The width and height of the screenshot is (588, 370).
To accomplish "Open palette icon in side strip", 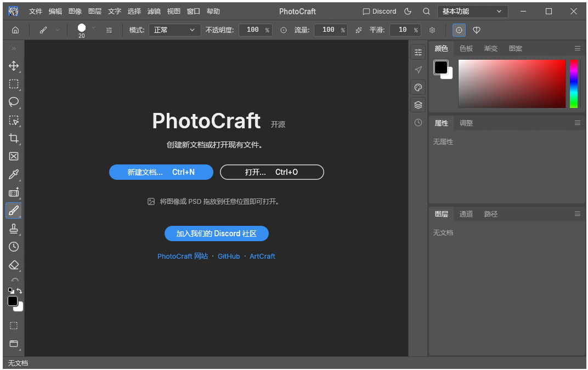I will 418,87.
